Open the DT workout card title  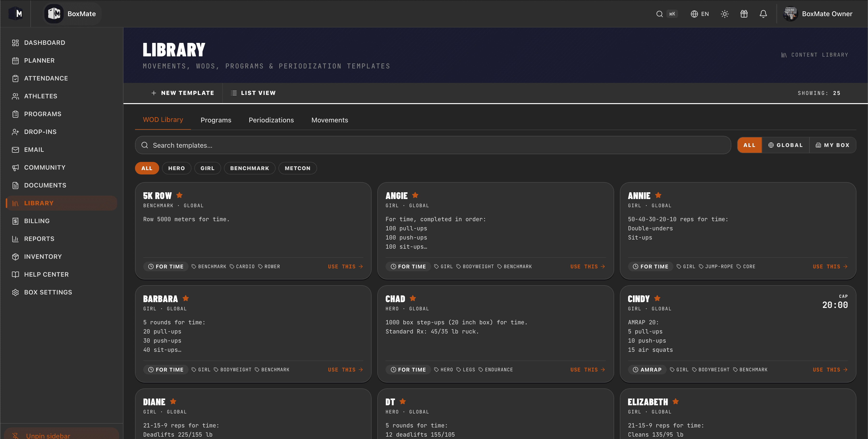pyautogui.click(x=390, y=402)
